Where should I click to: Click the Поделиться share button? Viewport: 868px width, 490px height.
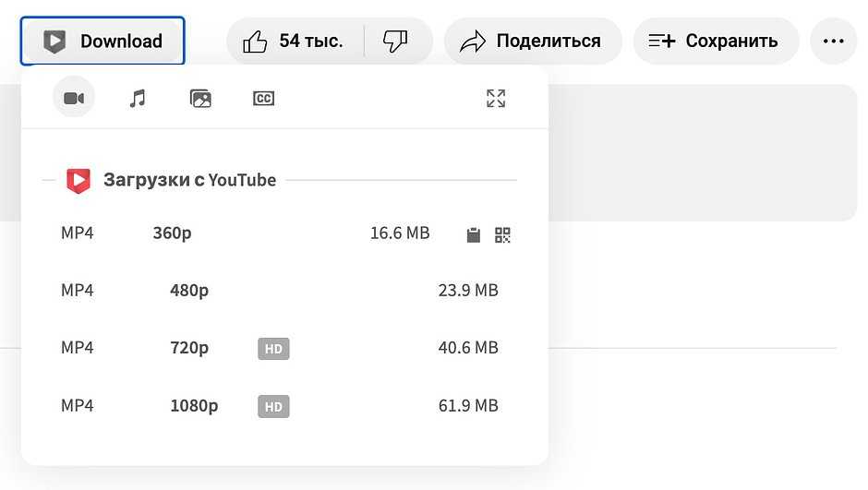pyautogui.click(x=532, y=41)
